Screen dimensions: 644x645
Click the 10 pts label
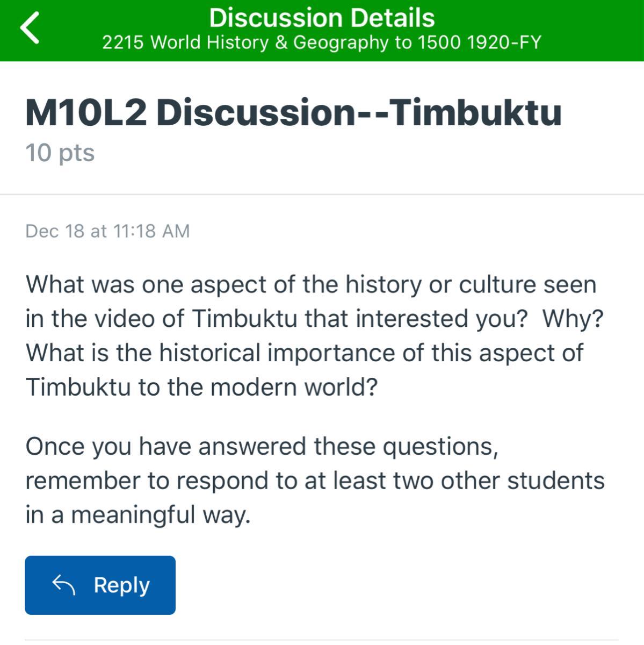[x=60, y=153]
